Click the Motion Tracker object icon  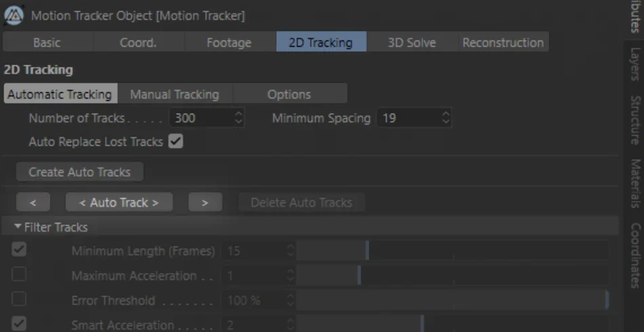[x=14, y=16]
